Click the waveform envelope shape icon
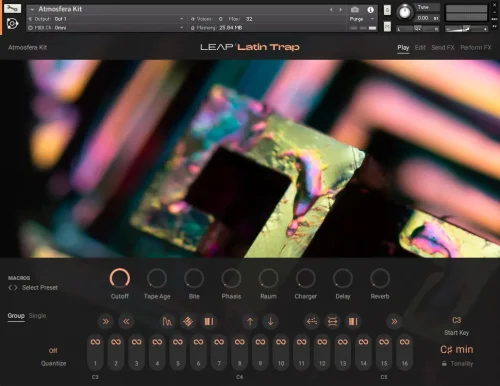Viewport: 500px width, 386px height. pyautogui.click(x=167, y=321)
